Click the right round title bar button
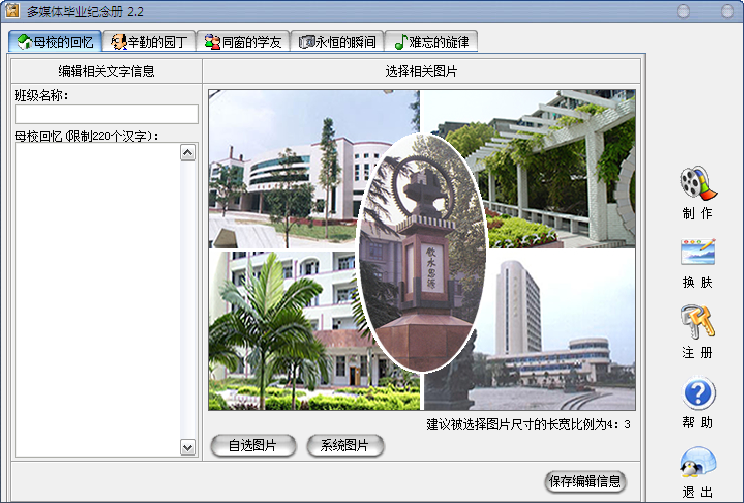This screenshot has height=503, width=744. pyautogui.click(x=727, y=11)
